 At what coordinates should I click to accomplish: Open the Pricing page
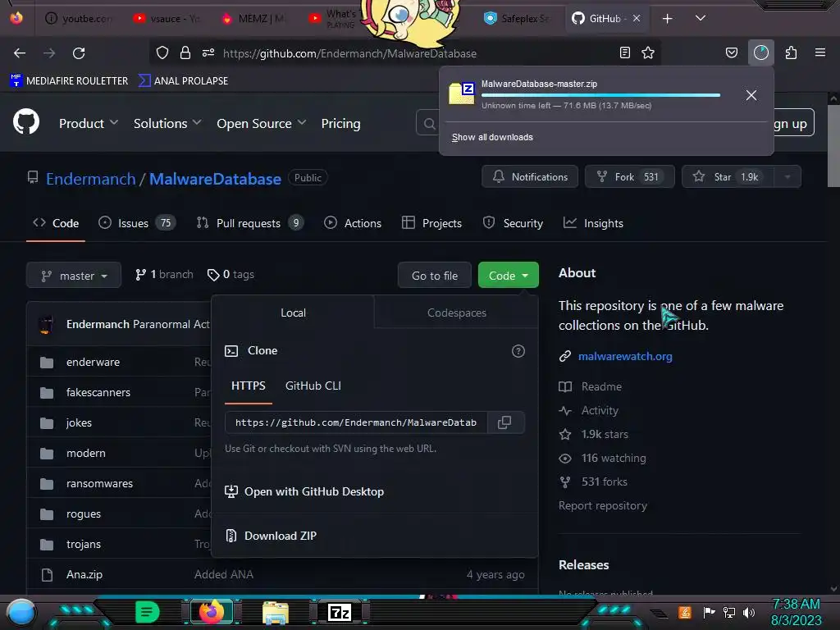[x=340, y=123]
